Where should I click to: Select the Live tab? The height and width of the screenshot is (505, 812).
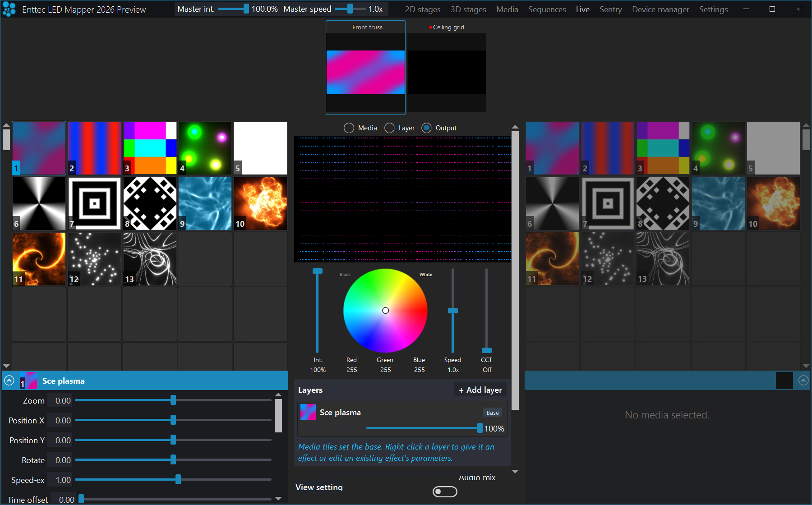point(582,9)
